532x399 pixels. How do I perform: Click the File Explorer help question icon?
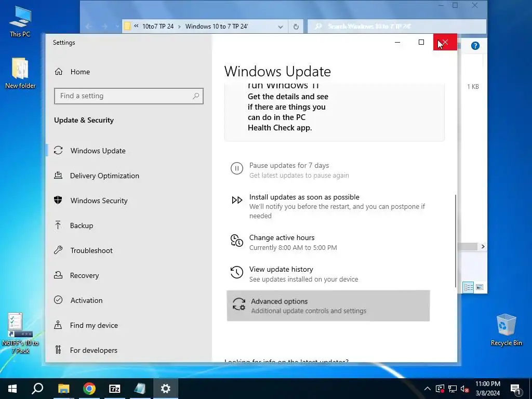(475, 46)
